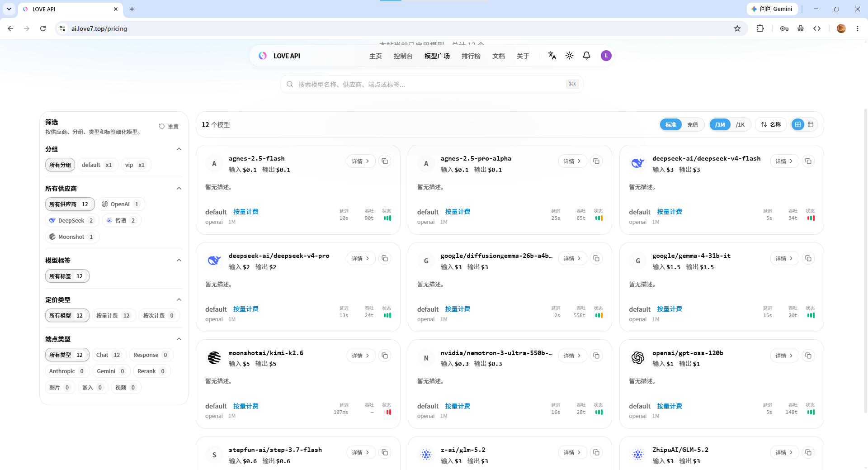
Task: Open 详情 for moonshotai/kimi-k2.6
Action: click(x=361, y=356)
